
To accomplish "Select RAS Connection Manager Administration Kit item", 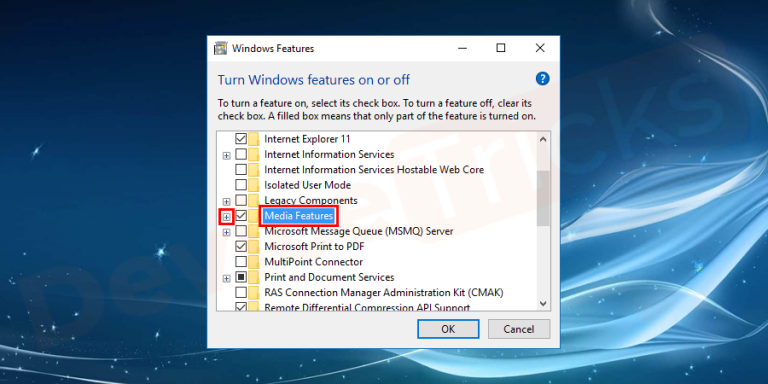I will pos(384,292).
